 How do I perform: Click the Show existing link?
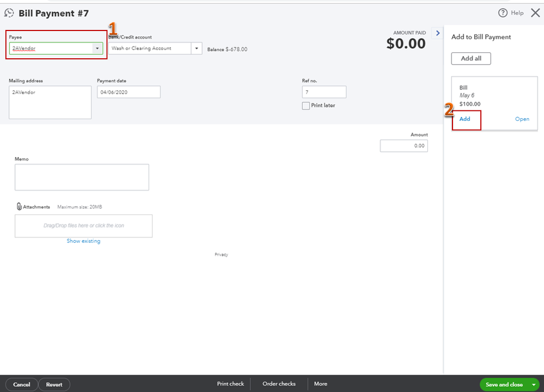click(83, 241)
